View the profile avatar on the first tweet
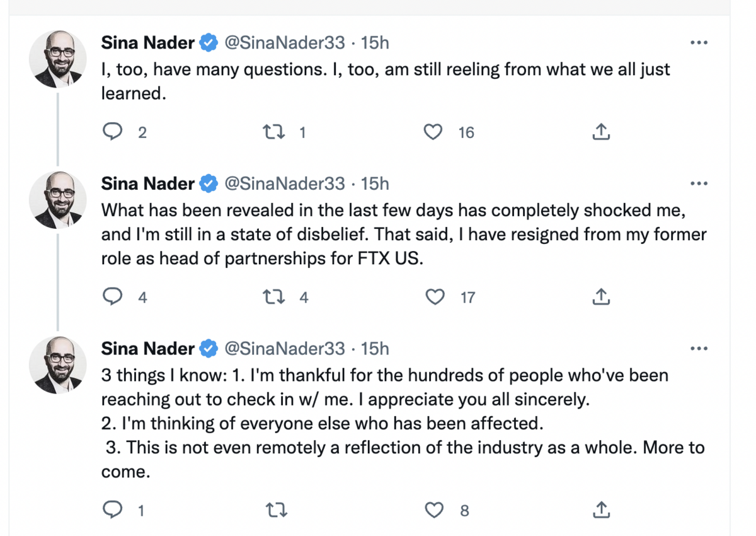The width and height of the screenshot is (756, 536). (x=58, y=58)
